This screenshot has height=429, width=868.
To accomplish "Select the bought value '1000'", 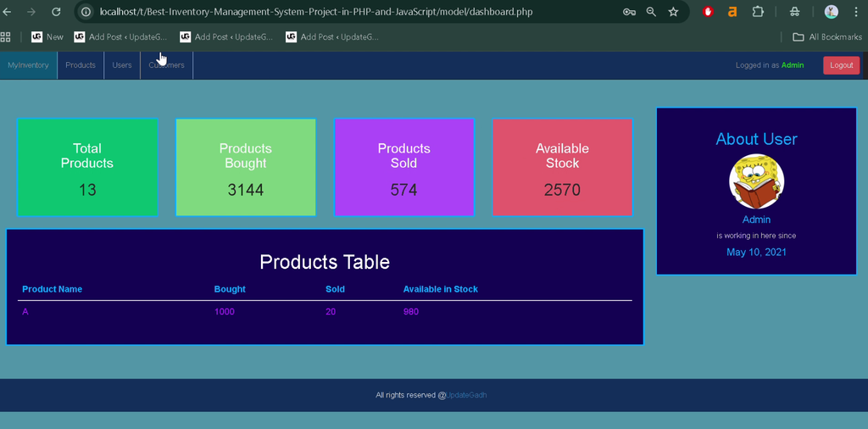I will tap(224, 312).
